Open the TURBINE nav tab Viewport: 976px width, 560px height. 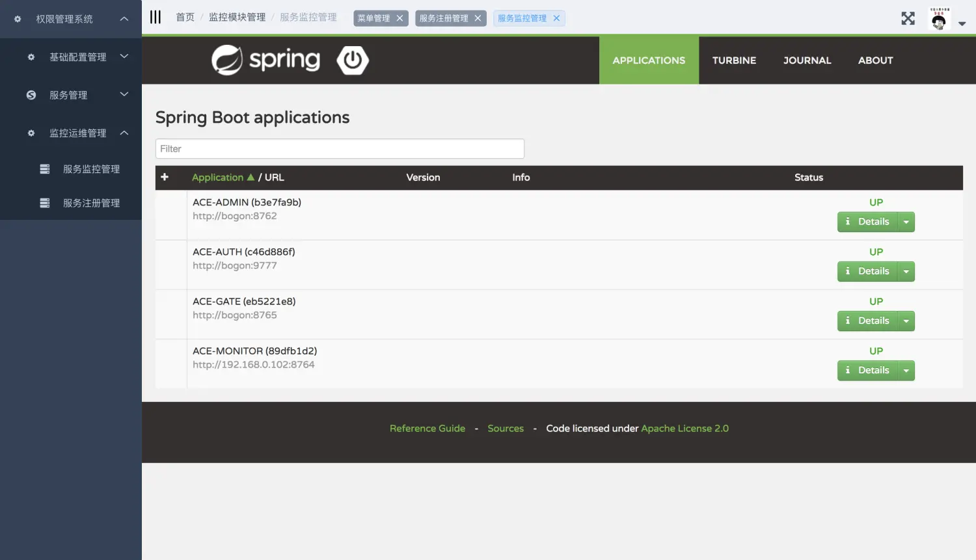pyautogui.click(x=734, y=60)
